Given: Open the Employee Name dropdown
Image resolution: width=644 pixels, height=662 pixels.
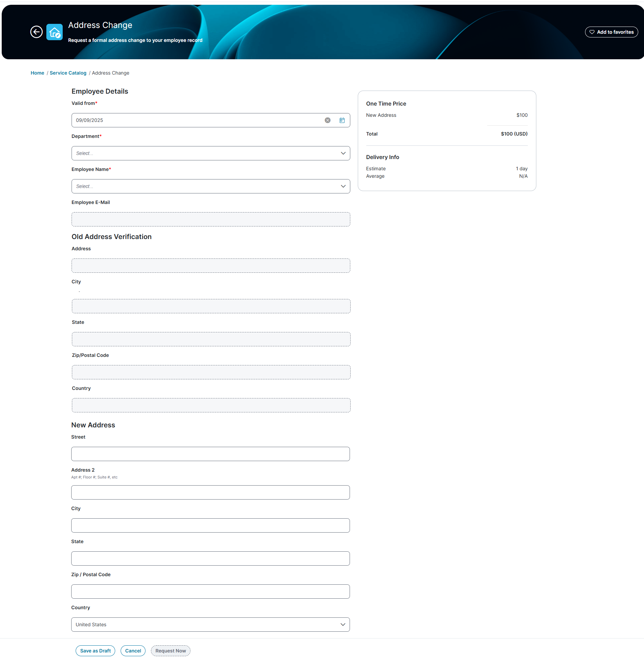Looking at the screenshot, I should (211, 186).
